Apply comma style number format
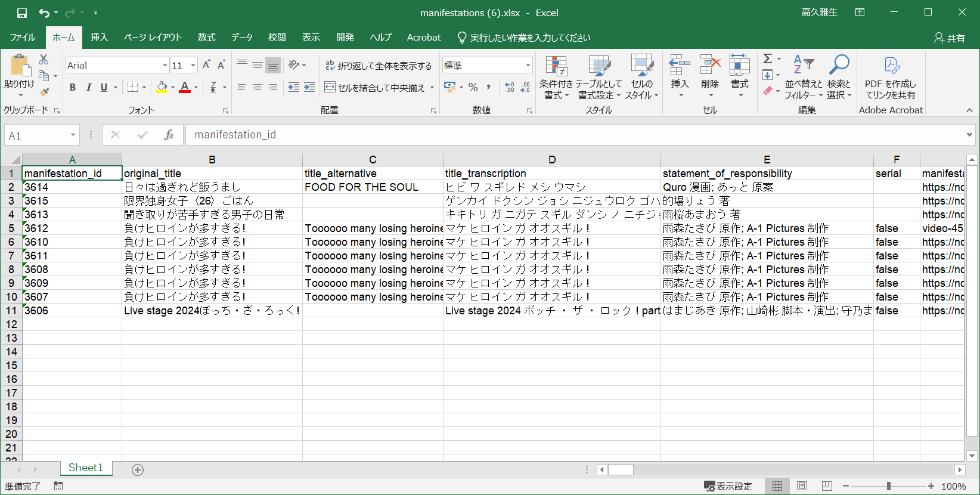980x495 pixels. click(x=488, y=87)
